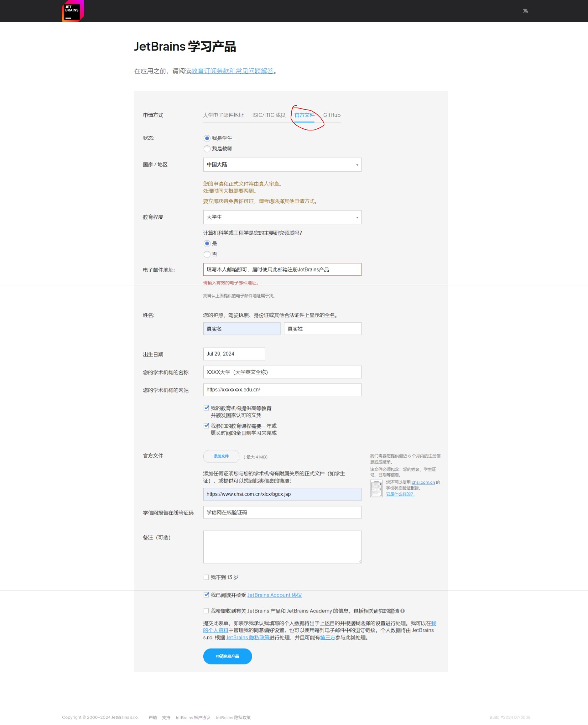Open the 我的个人资料 link
Screen dimensions: 588x725
click(x=215, y=631)
